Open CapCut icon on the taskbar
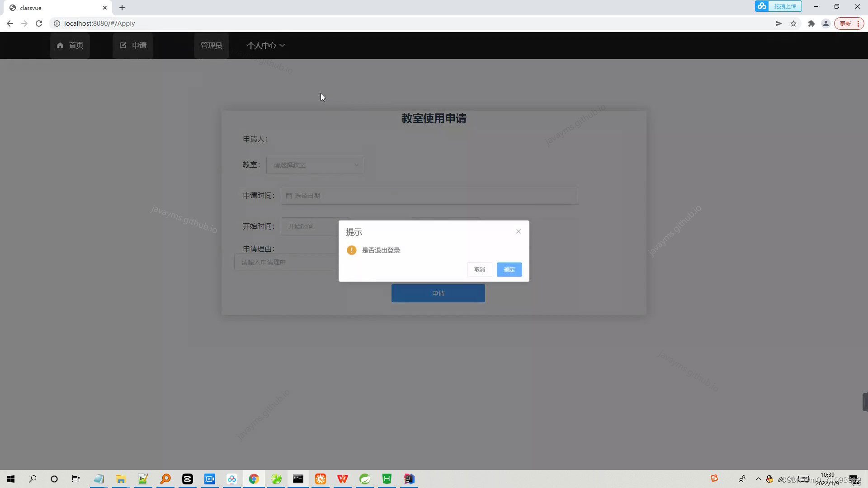 pyautogui.click(x=187, y=479)
